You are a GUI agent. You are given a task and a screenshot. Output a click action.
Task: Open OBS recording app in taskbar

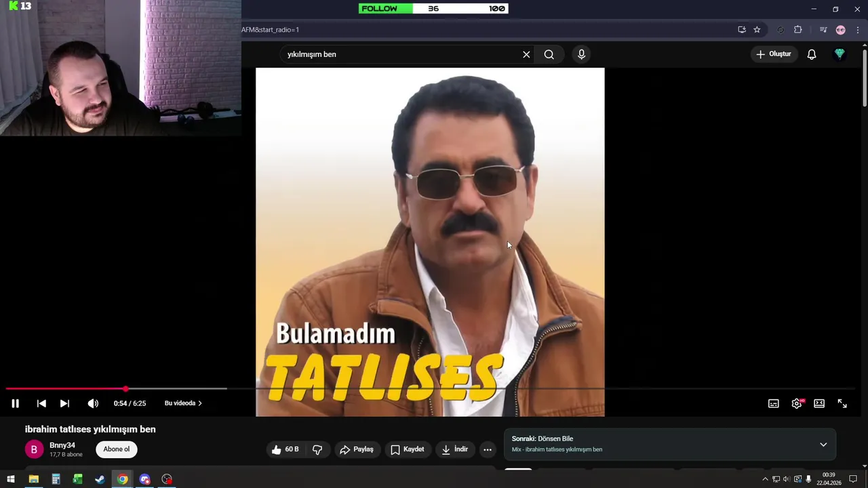click(x=167, y=479)
